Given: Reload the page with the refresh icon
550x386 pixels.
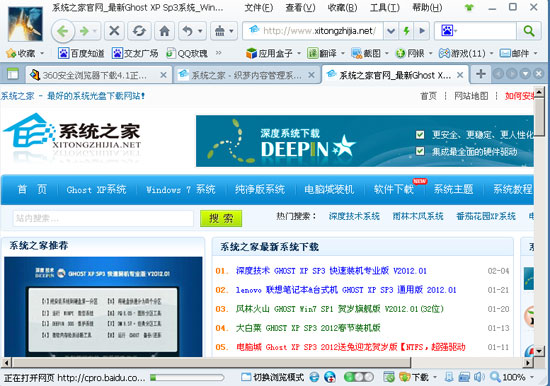Looking at the screenshot, I should pos(139,31).
